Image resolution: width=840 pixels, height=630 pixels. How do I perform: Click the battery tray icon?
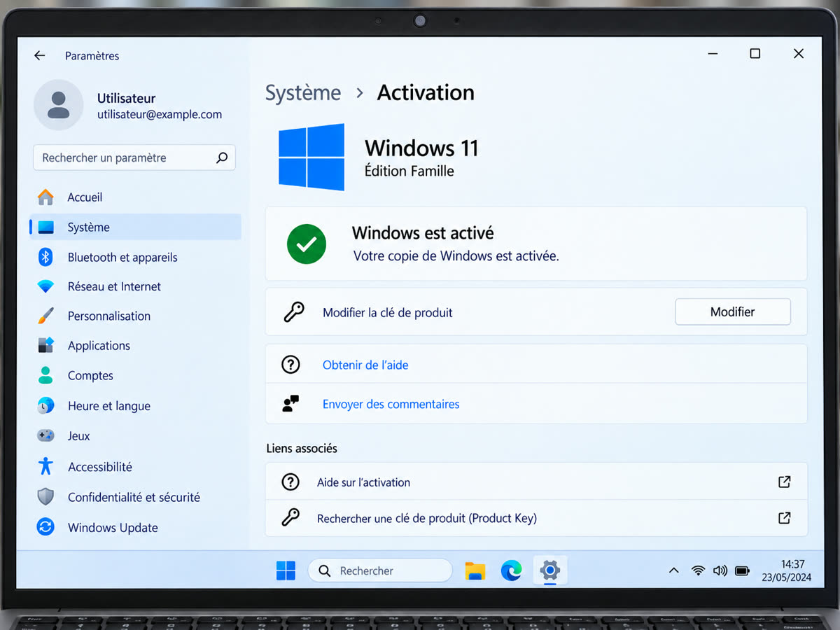(743, 570)
